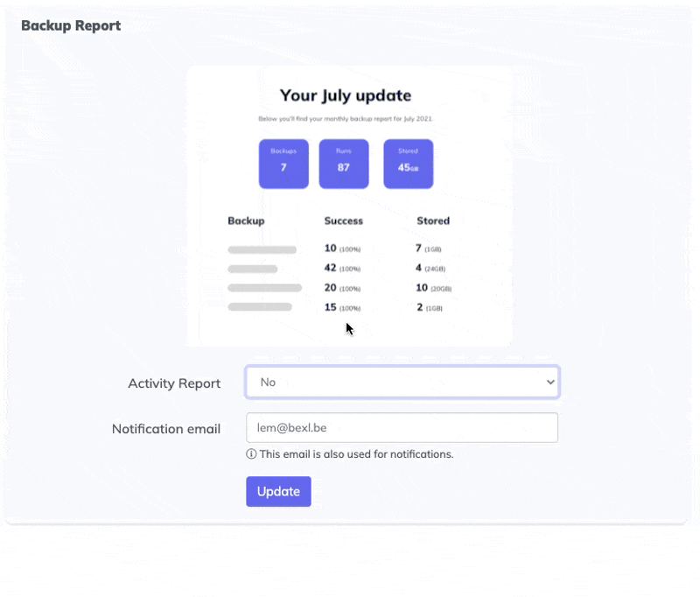
Task: Click the dropdown chevron arrow next to No
Action: click(x=549, y=383)
